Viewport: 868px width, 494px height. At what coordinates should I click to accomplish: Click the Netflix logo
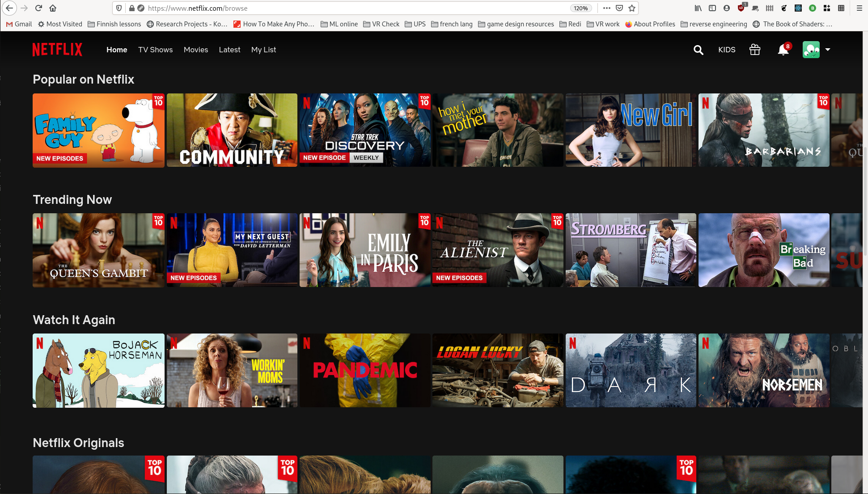pyautogui.click(x=57, y=50)
